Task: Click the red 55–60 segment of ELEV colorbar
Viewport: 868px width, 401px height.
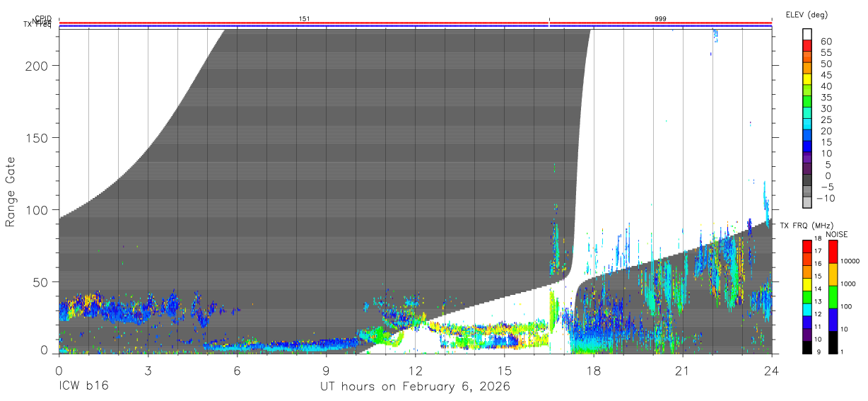Action: (x=807, y=45)
